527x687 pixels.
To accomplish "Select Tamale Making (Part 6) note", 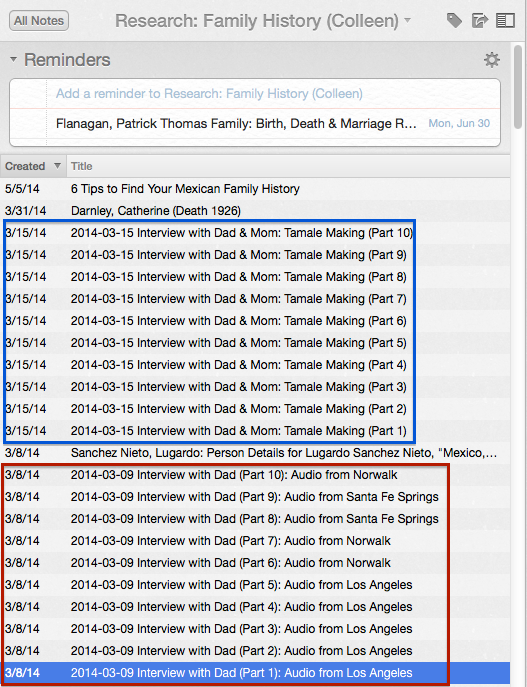I will [x=255, y=321].
